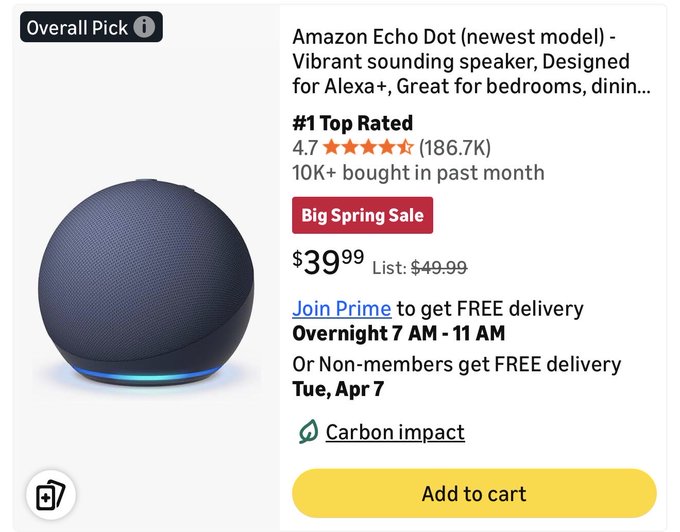Click the info icon beside Overall Pick
Image resolution: width=680 pixels, height=532 pixels.
[144, 27]
